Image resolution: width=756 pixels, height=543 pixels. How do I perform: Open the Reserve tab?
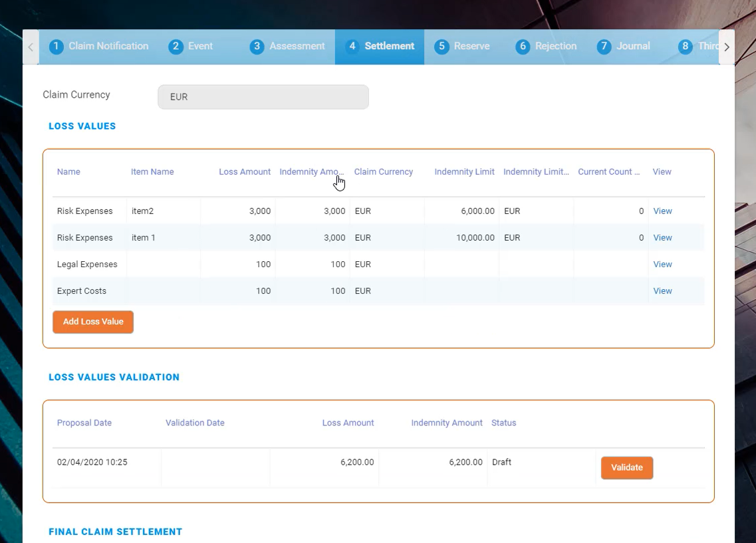point(463,47)
